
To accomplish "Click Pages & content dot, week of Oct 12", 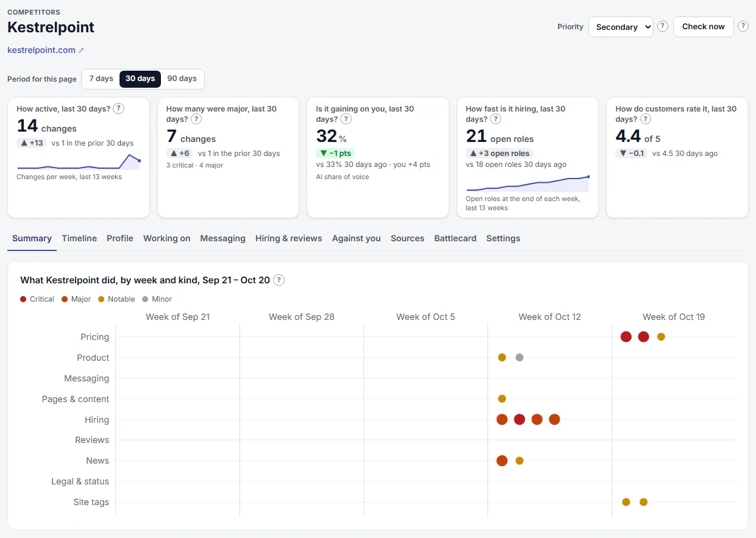I will tap(502, 399).
